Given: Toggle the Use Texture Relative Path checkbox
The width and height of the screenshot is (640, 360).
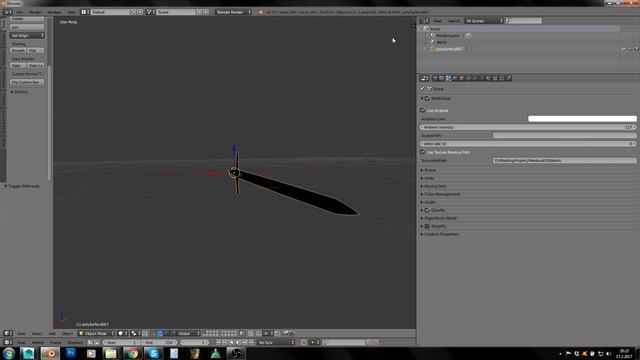Looking at the screenshot, I should click(x=423, y=152).
